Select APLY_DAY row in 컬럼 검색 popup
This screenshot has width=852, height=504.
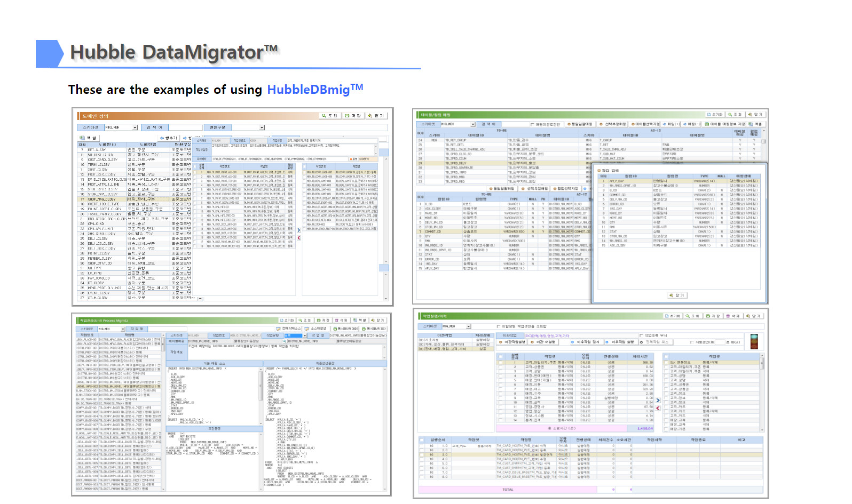[x=679, y=181]
